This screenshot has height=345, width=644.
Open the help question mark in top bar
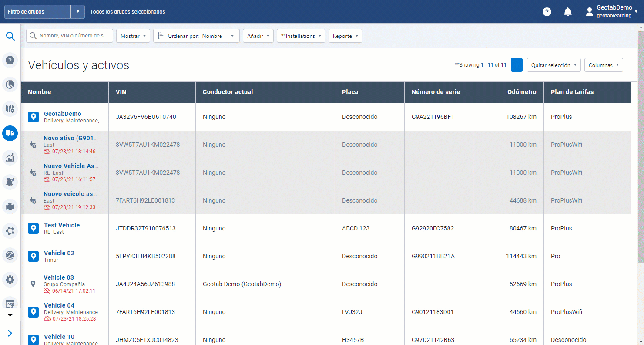click(547, 12)
